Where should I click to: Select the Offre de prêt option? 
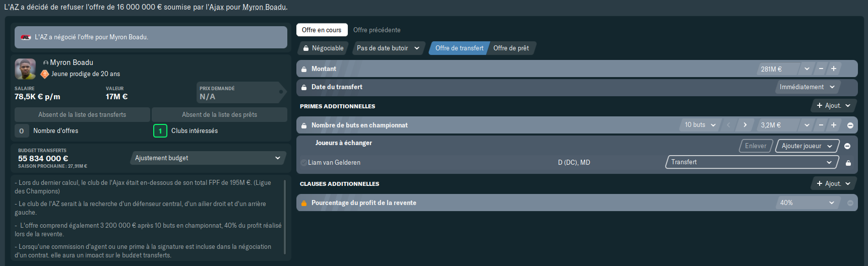(x=511, y=48)
